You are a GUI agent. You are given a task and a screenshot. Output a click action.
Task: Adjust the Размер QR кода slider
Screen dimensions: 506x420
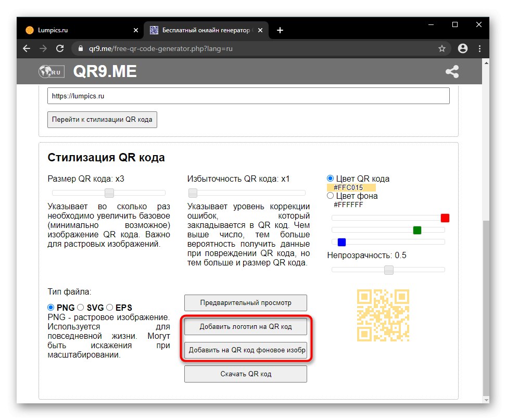pyautogui.click(x=109, y=193)
